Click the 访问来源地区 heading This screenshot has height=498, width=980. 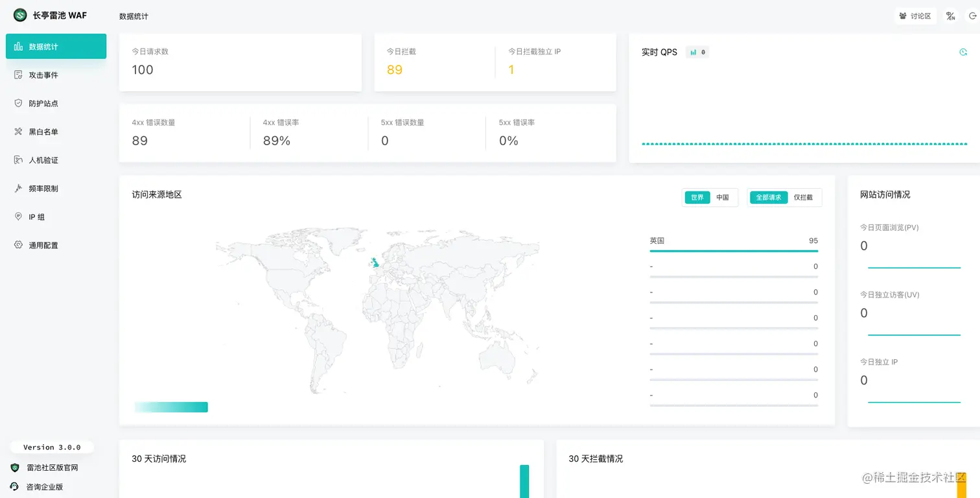[157, 195]
